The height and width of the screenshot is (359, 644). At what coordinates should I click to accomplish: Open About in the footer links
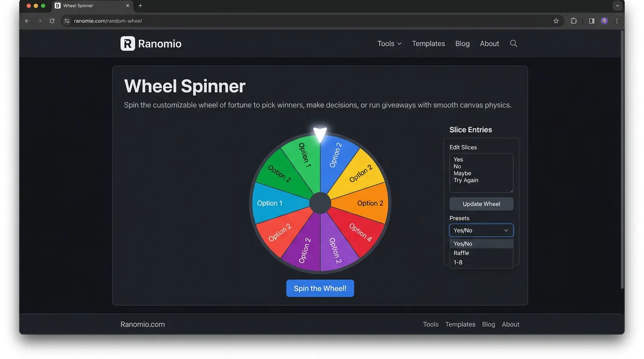coord(511,324)
